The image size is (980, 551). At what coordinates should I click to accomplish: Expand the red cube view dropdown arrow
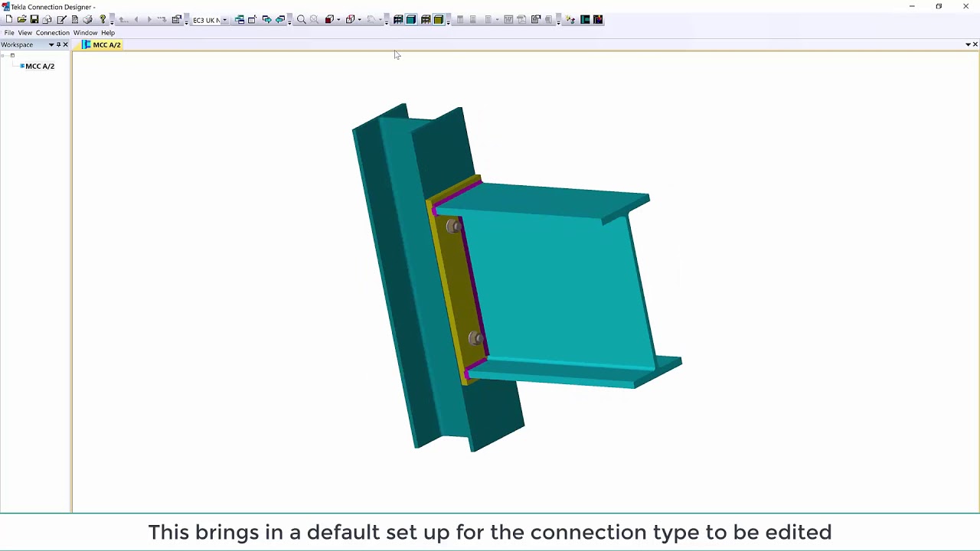(x=338, y=20)
